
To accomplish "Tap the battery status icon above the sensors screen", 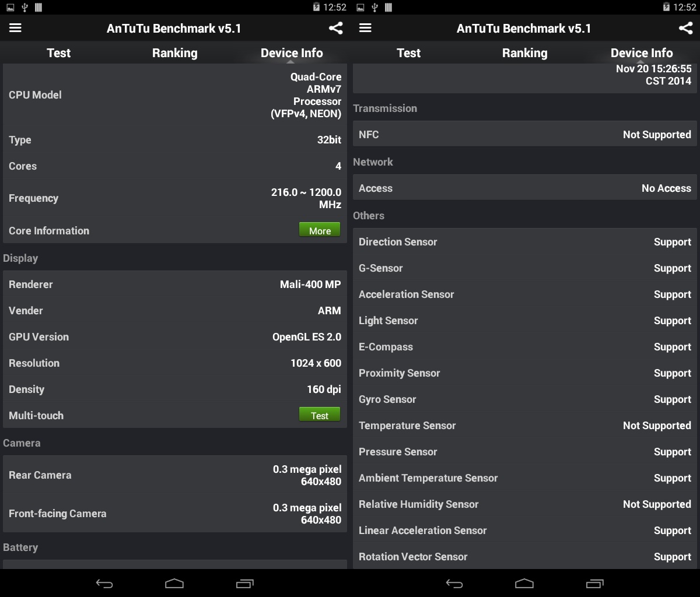I will pos(666,8).
